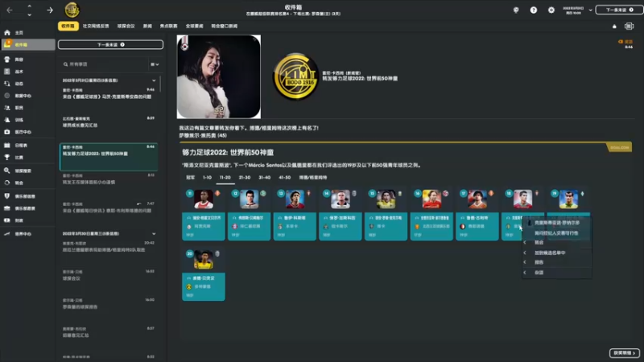Open the Competitions trophy icon in sidebar
644x362 pixels.
(x=7, y=157)
